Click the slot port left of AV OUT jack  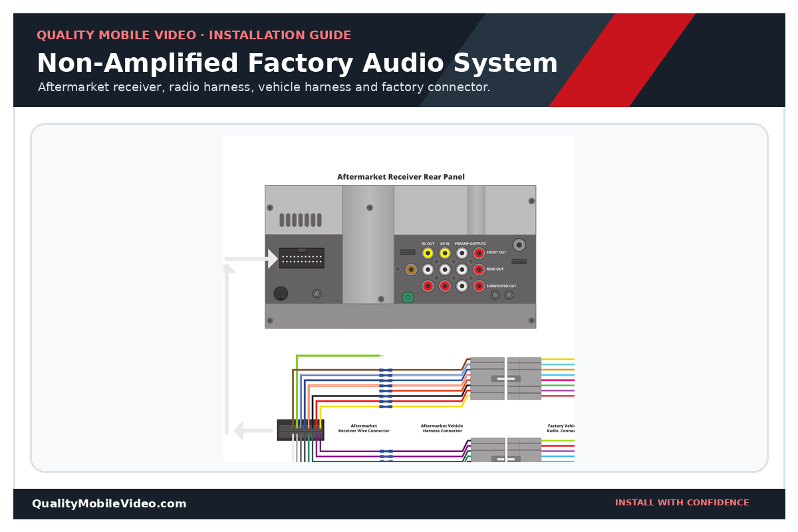[408, 252]
